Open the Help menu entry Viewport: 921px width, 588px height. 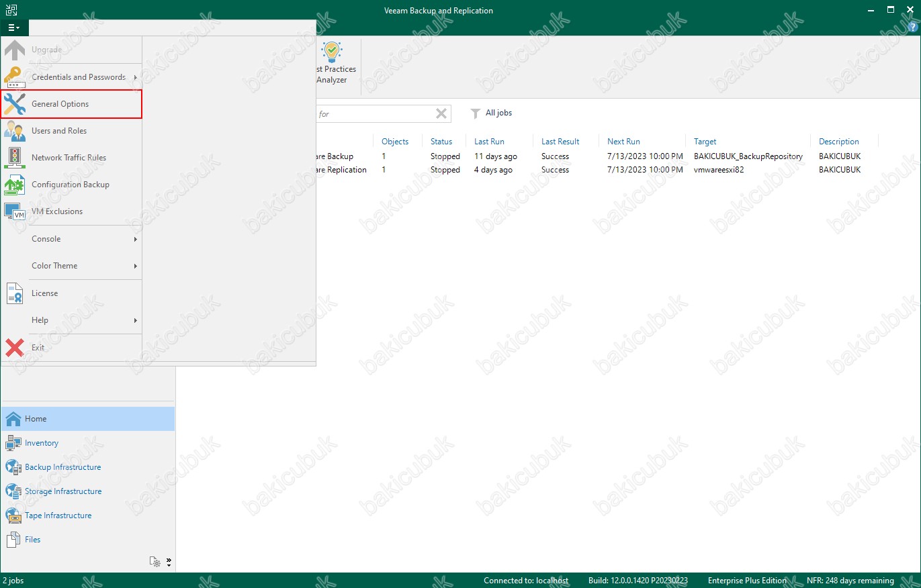[71, 320]
